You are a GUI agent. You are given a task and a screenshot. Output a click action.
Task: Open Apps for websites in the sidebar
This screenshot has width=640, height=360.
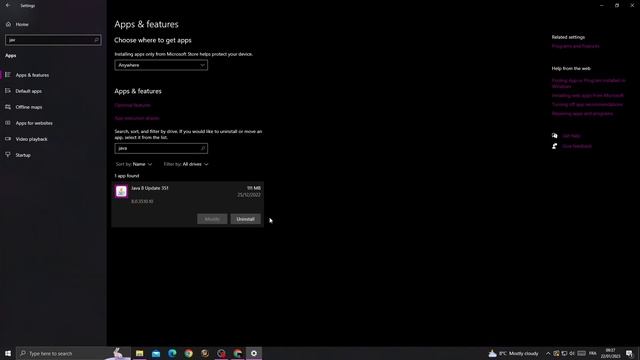click(x=34, y=123)
